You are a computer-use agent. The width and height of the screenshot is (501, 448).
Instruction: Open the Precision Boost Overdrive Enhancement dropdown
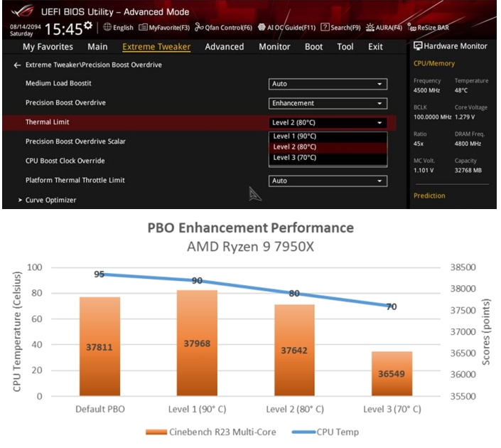point(328,104)
